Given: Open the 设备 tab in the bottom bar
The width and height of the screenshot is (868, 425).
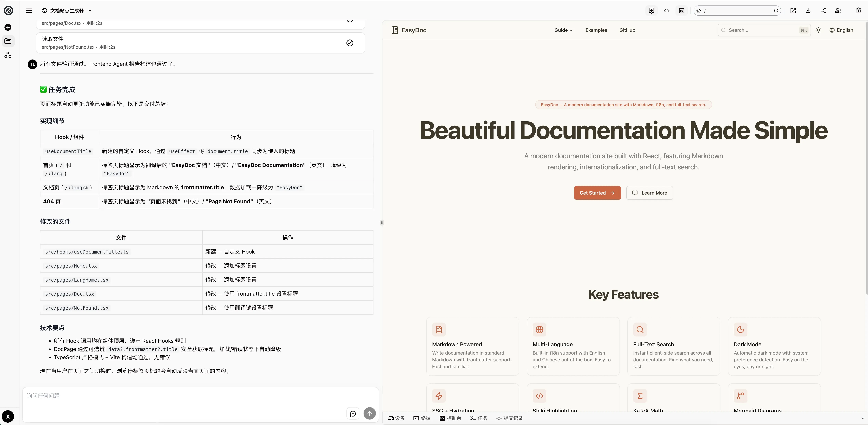Looking at the screenshot, I should point(396,418).
